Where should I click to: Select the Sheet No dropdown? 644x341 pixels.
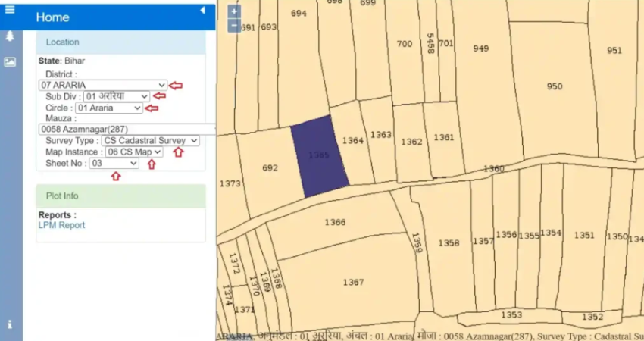[114, 163]
